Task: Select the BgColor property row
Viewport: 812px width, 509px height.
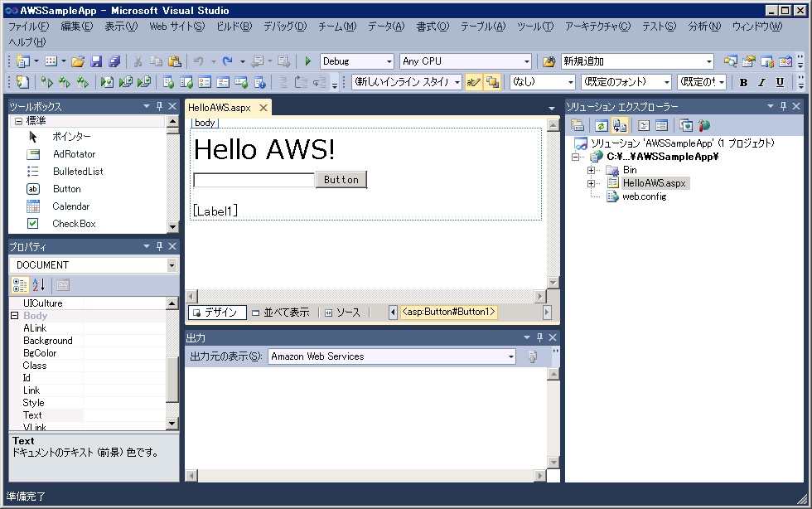Action: pyautogui.click(x=94, y=353)
